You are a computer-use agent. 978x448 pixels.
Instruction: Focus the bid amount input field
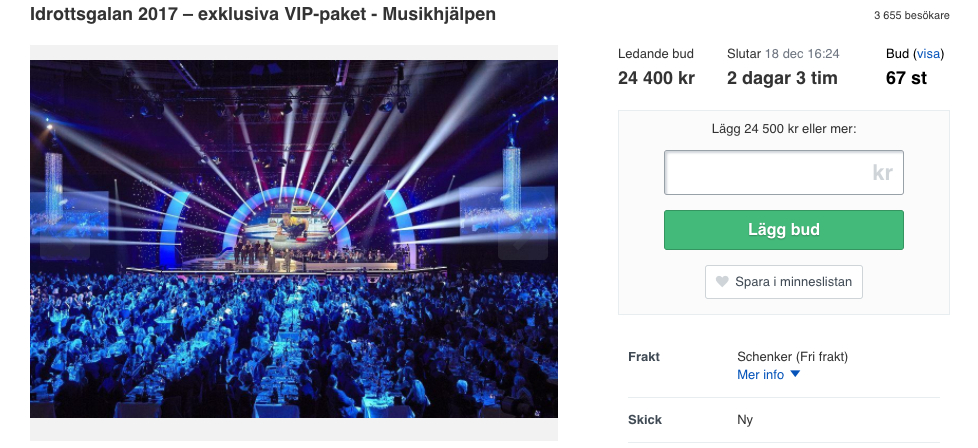pos(783,172)
